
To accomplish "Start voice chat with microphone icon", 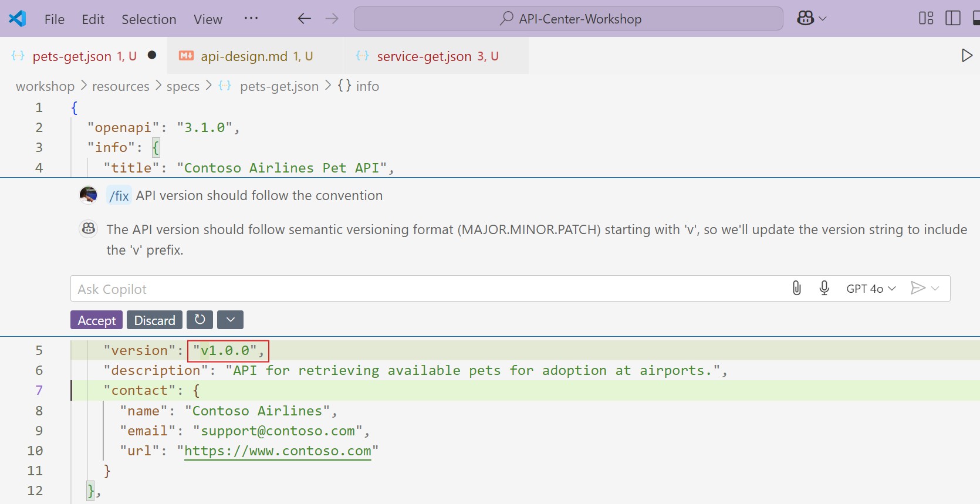I will click(x=824, y=288).
